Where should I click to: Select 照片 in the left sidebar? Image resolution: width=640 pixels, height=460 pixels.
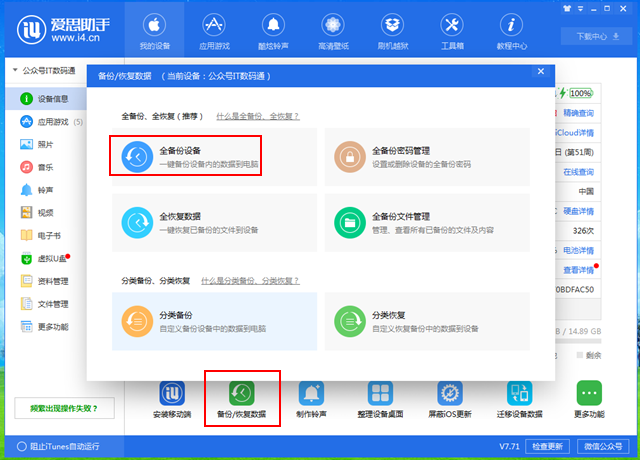[x=46, y=144]
